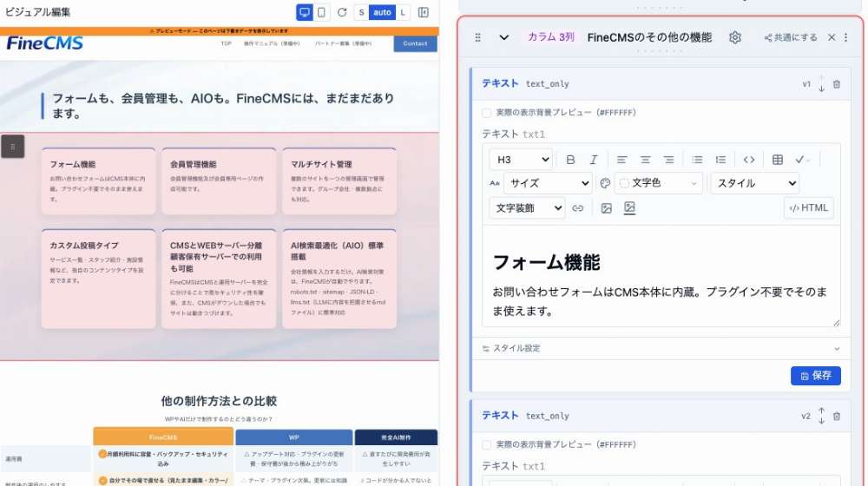Toggle bold formatting
This screenshot has width=868, height=486.
pos(570,160)
